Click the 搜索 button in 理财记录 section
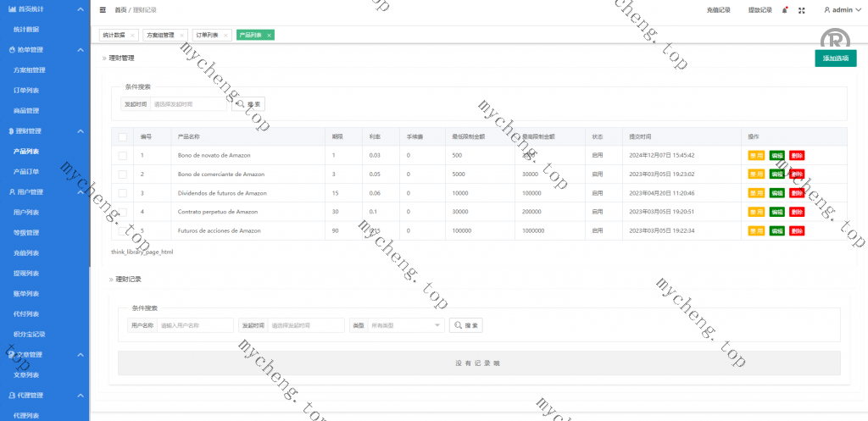Screen dimensions: 868x421 [465, 325]
